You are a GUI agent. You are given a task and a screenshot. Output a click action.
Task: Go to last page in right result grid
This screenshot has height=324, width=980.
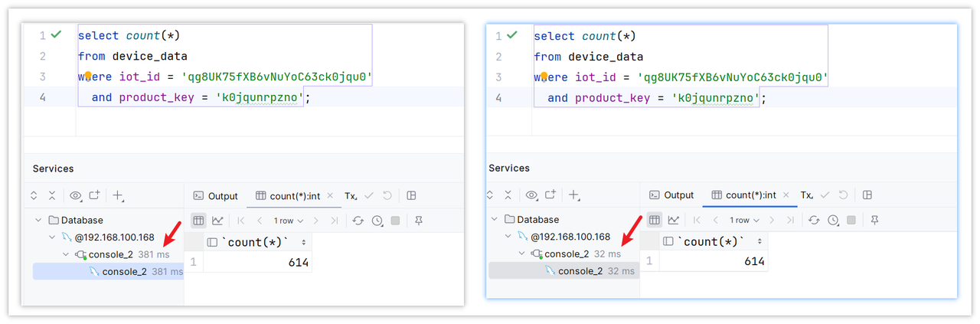pos(791,220)
